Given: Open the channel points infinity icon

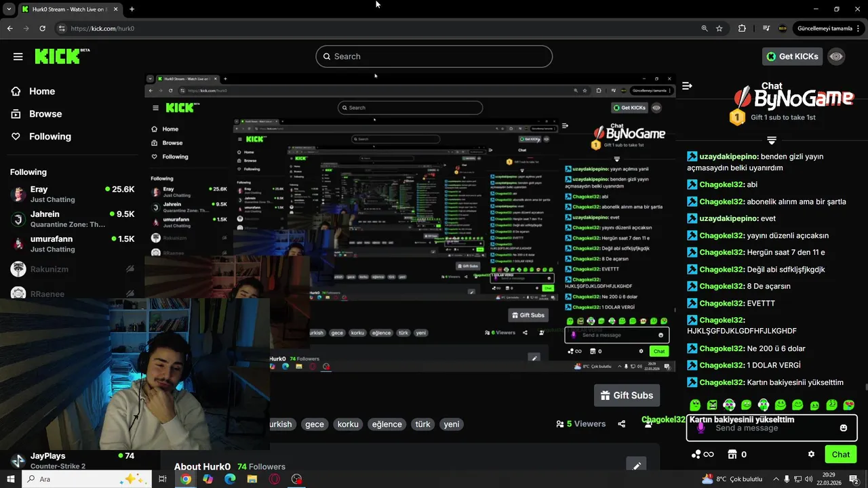Looking at the screenshot, I should click(703, 454).
